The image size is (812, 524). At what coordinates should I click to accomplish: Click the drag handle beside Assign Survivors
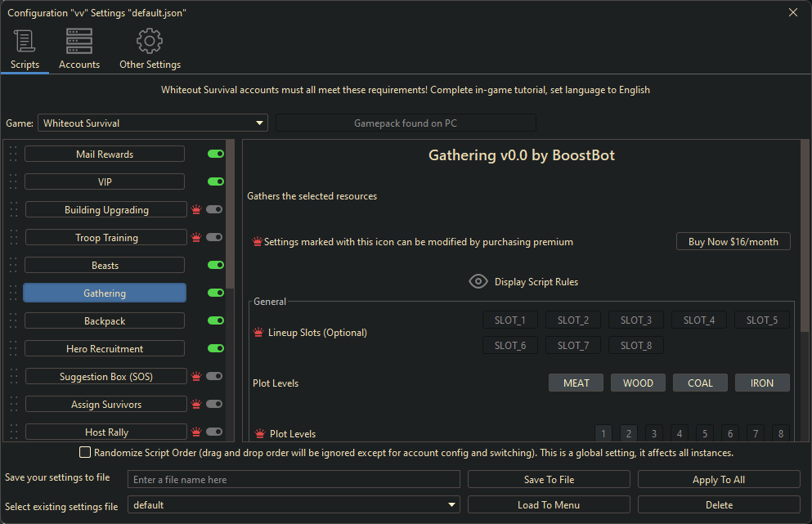(13, 404)
